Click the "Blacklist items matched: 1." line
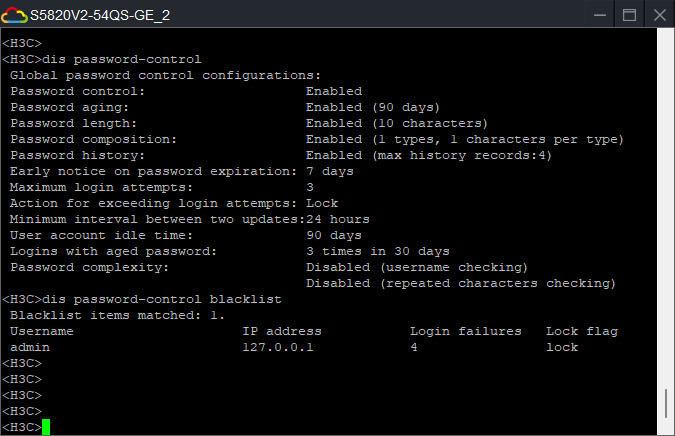The height and width of the screenshot is (436, 675). pyautogui.click(x=118, y=315)
